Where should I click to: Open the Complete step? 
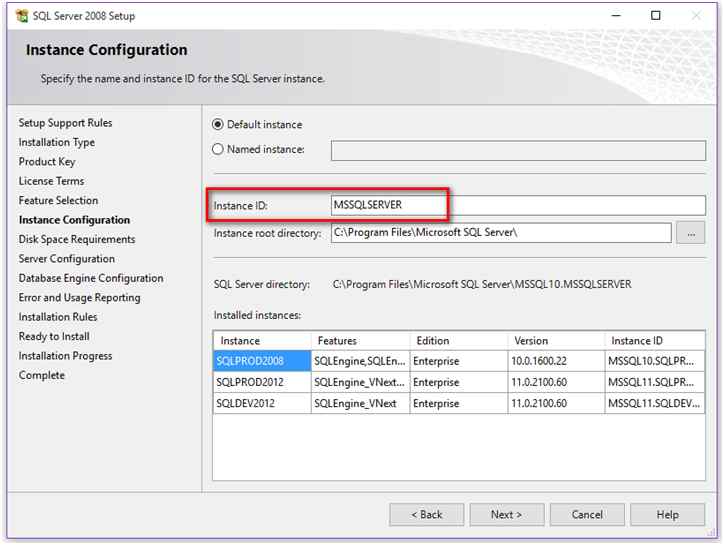[x=42, y=375]
